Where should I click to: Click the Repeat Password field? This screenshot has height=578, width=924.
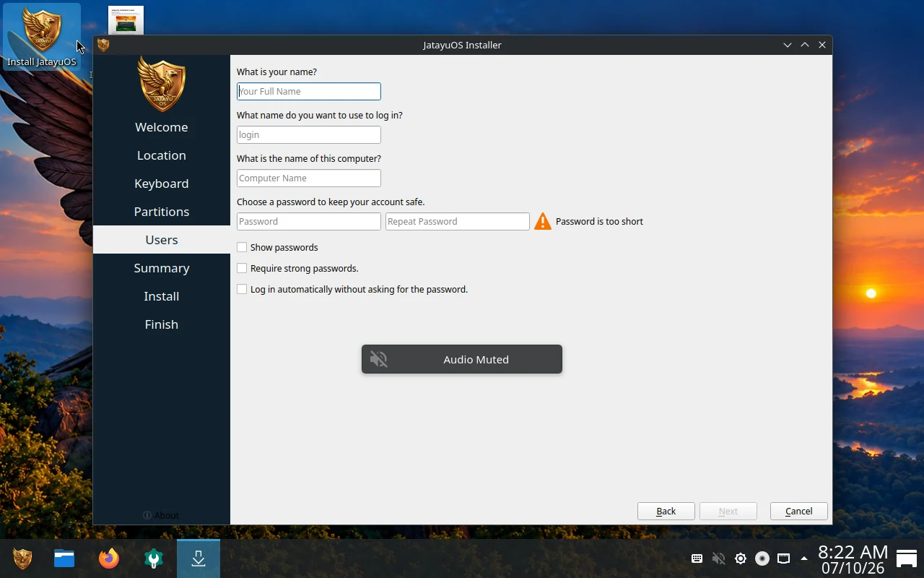tap(458, 221)
